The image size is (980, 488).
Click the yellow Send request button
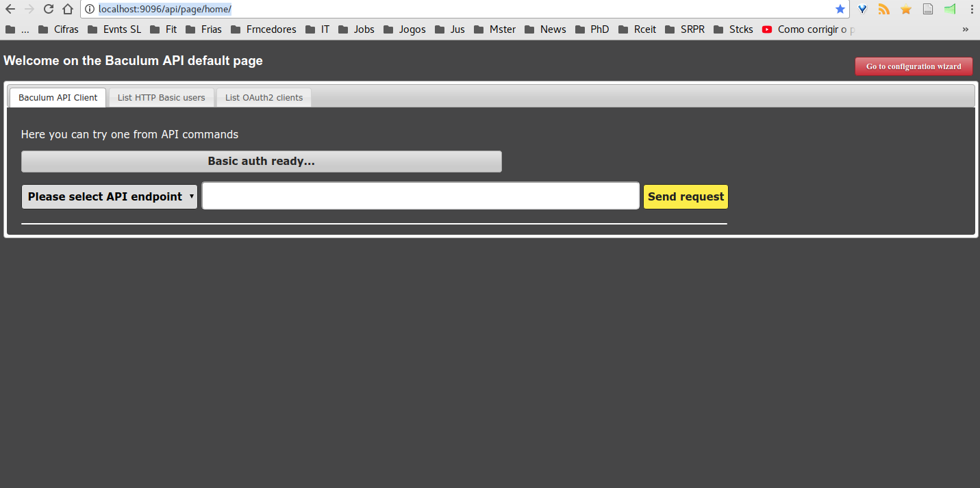[x=686, y=196]
